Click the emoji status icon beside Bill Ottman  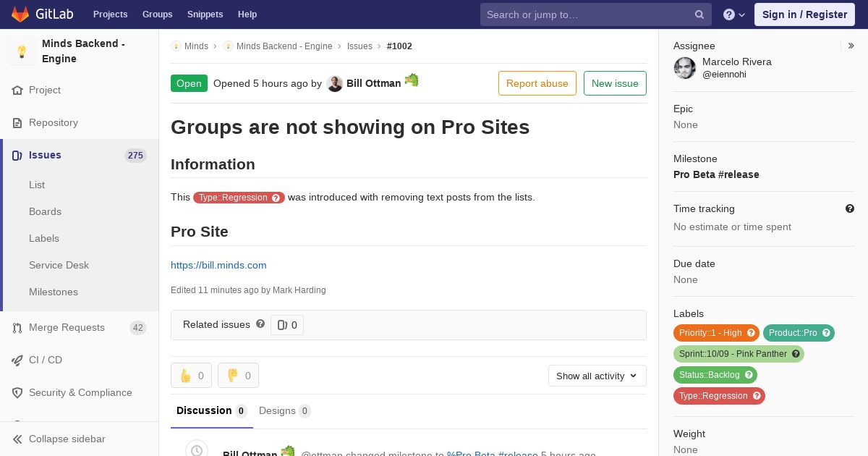coord(412,80)
